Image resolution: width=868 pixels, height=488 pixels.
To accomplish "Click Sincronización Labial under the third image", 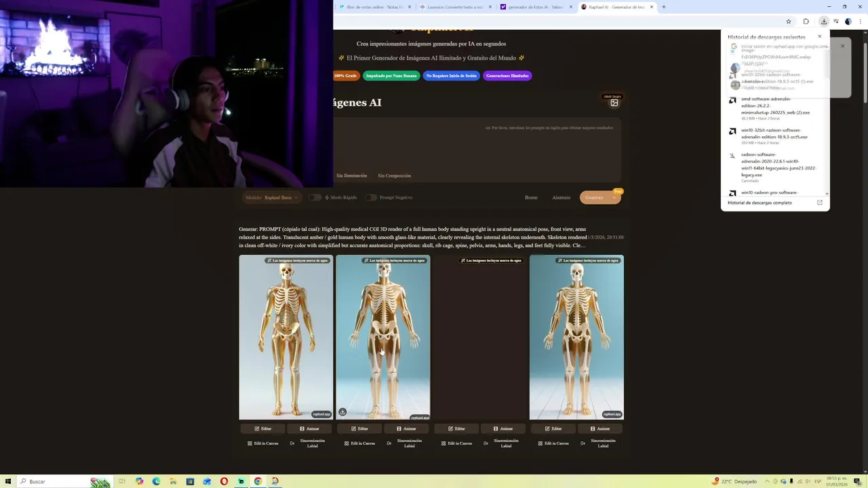I will coord(503,443).
